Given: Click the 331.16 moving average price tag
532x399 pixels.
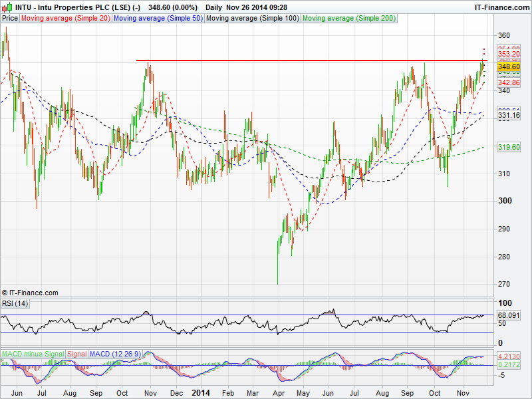Looking at the screenshot, I should point(508,116).
